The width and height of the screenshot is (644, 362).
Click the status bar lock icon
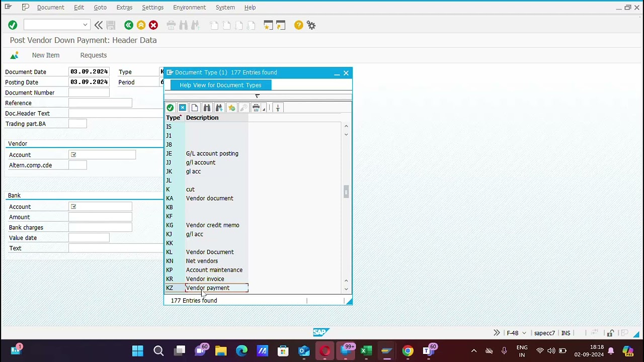point(610,333)
